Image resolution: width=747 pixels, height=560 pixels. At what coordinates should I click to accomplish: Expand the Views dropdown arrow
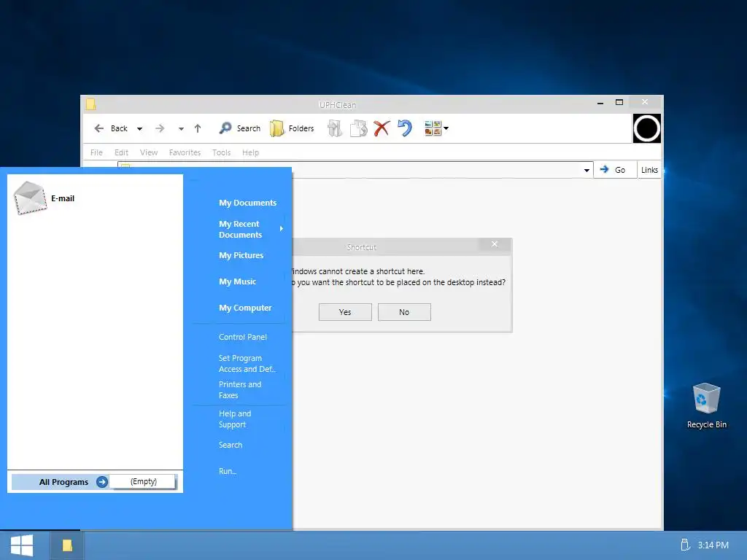point(446,128)
